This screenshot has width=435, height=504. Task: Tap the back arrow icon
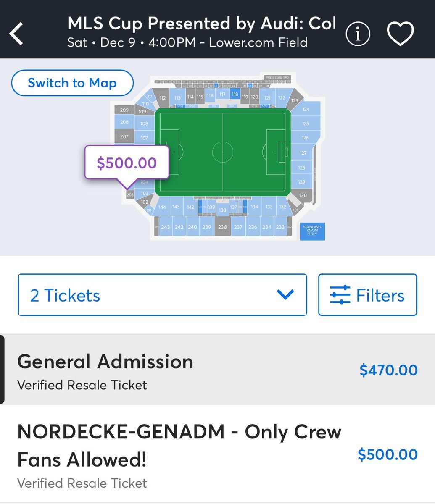(x=17, y=34)
